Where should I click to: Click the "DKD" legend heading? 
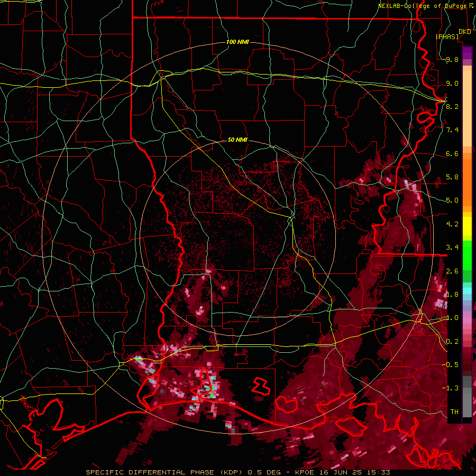[x=465, y=32]
